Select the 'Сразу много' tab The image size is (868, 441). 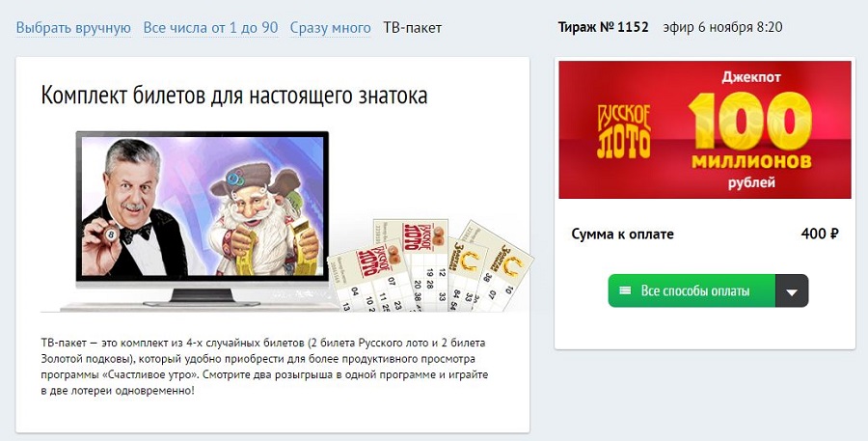331,28
